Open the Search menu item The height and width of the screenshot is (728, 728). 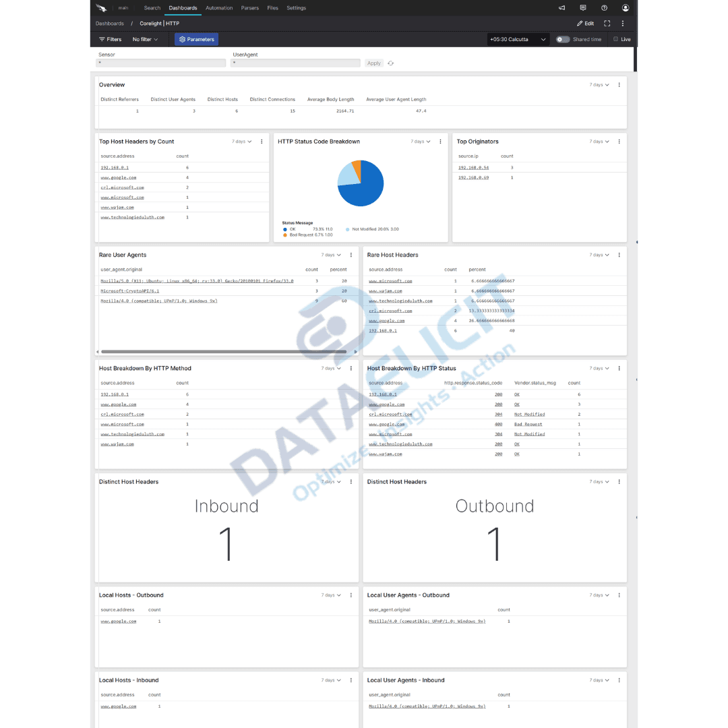tap(152, 7)
